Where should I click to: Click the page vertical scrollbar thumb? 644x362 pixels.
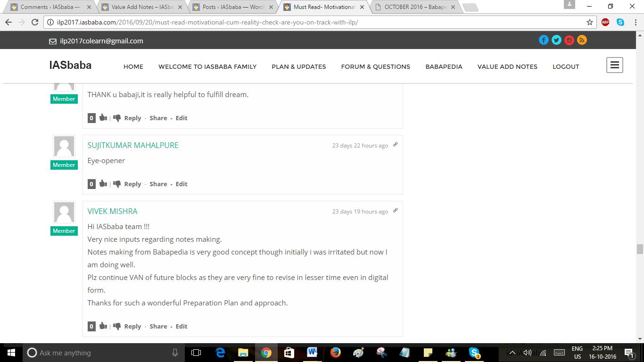point(640,249)
